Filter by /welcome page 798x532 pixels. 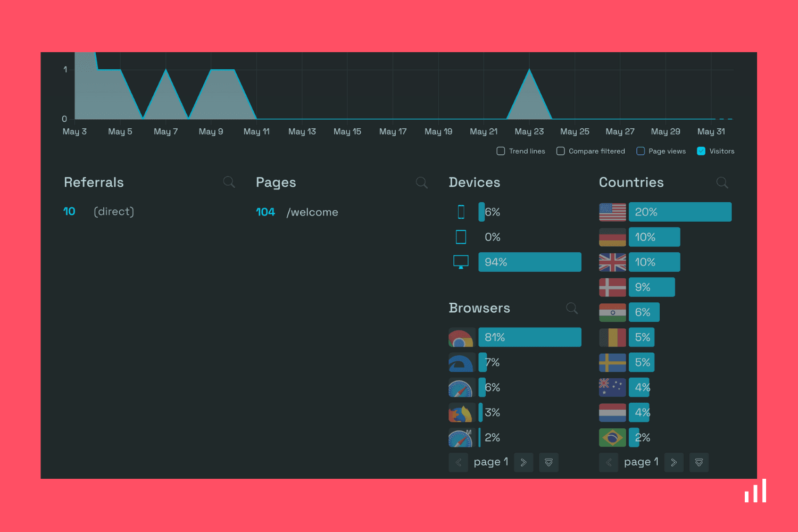click(x=312, y=212)
